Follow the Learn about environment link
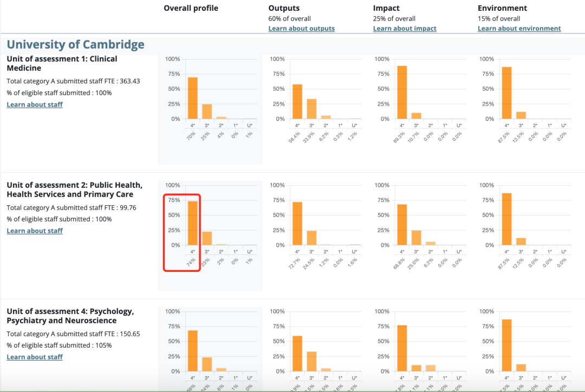Screen dimensions: 585x392 tap(519, 29)
